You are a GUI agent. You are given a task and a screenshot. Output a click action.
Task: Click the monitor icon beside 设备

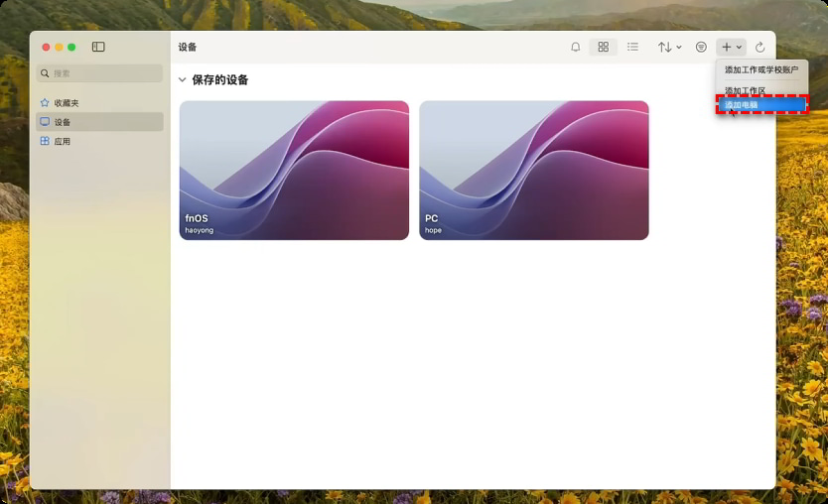click(45, 122)
